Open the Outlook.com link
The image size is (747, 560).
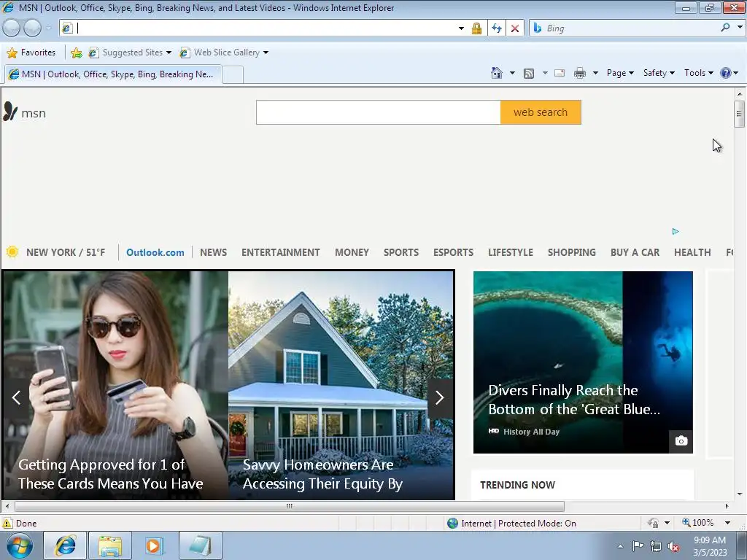(155, 252)
